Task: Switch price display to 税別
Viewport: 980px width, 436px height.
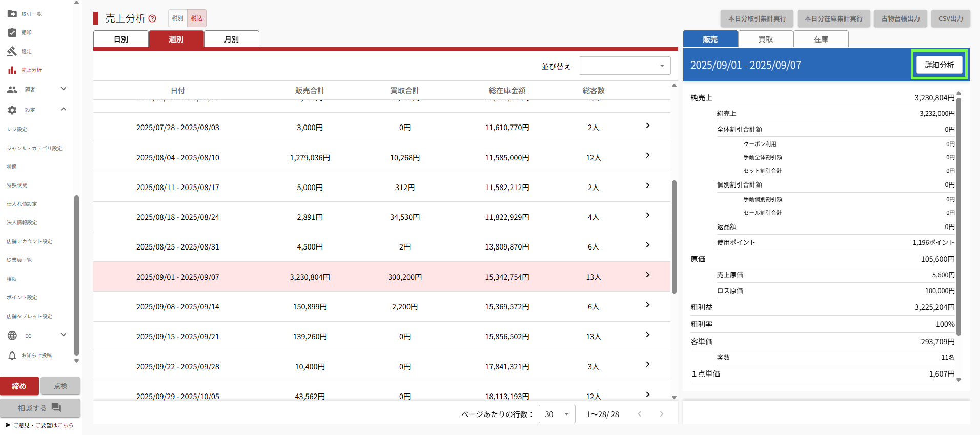Action: (177, 18)
